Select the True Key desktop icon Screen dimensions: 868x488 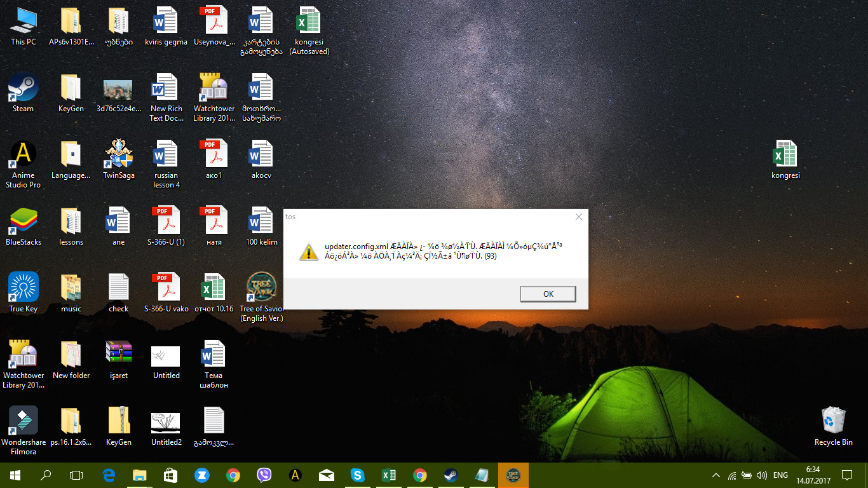(24, 289)
